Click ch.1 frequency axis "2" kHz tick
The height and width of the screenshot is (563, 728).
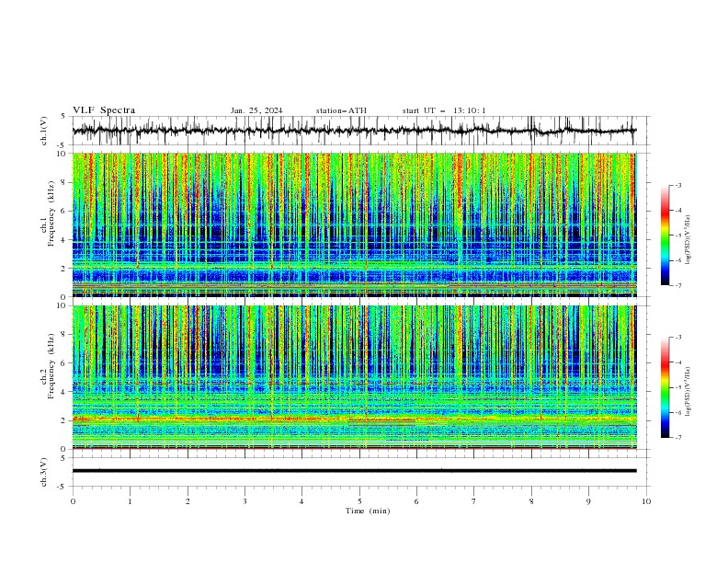tap(64, 269)
